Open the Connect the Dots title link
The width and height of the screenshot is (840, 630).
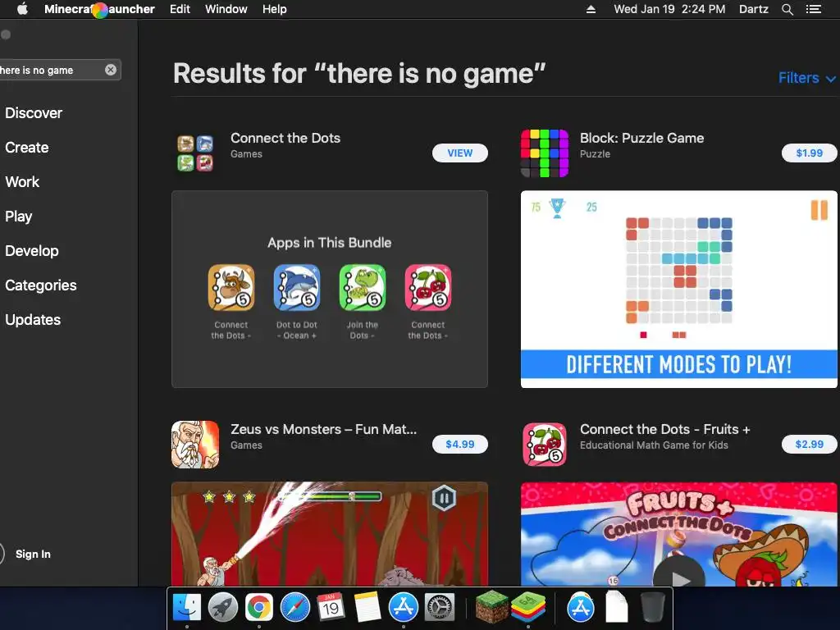pyautogui.click(x=285, y=138)
